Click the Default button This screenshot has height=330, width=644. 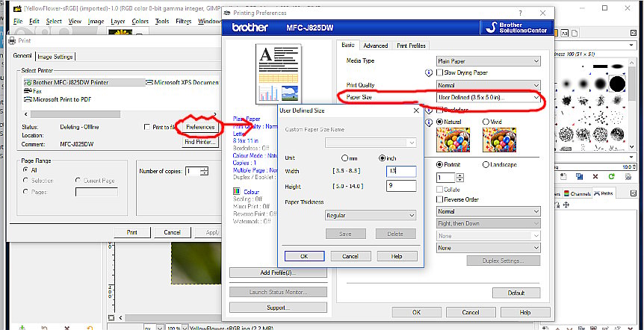point(516,293)
